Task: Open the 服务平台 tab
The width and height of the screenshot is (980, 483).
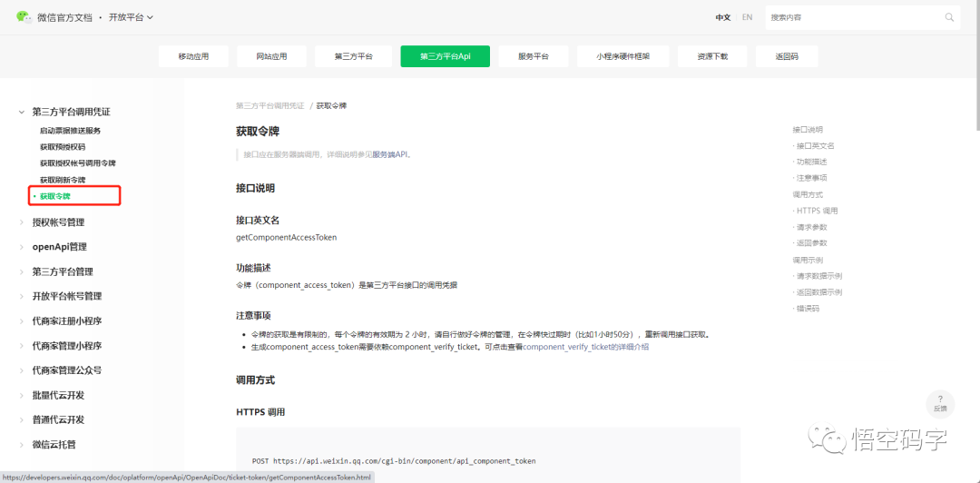Action: coord(534,56)
